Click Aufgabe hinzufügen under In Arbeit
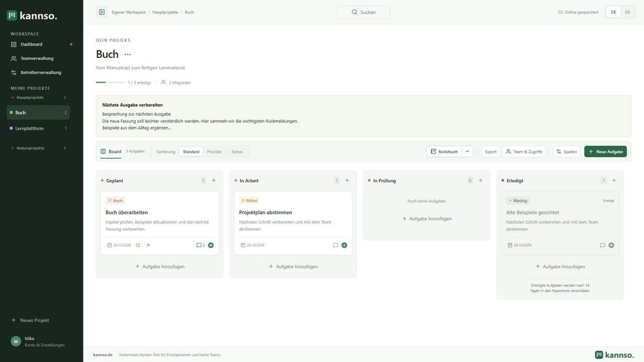The height and width of the screenshot is (362, 644). tap(293, 267)
